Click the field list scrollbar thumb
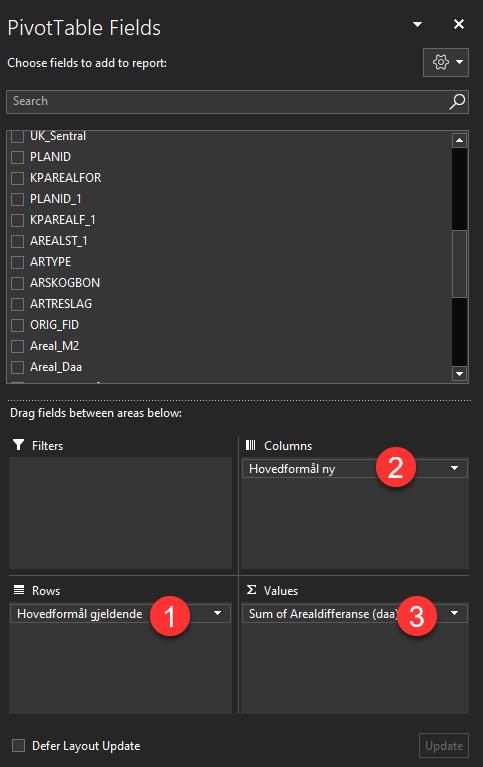 459,264
